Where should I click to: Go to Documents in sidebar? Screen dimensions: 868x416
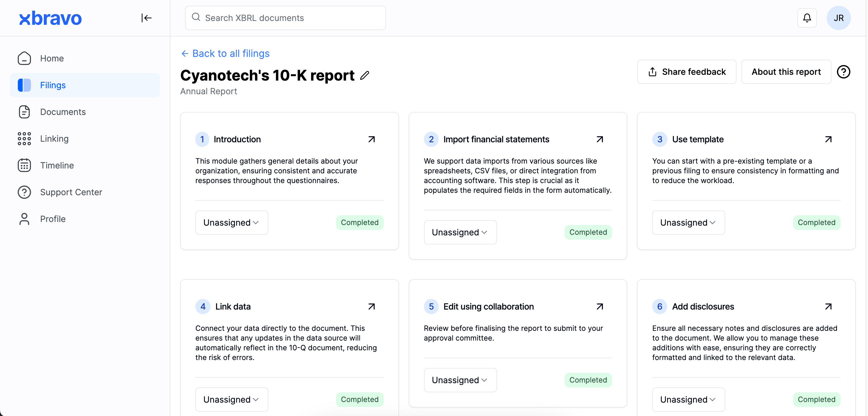point(63,112)
